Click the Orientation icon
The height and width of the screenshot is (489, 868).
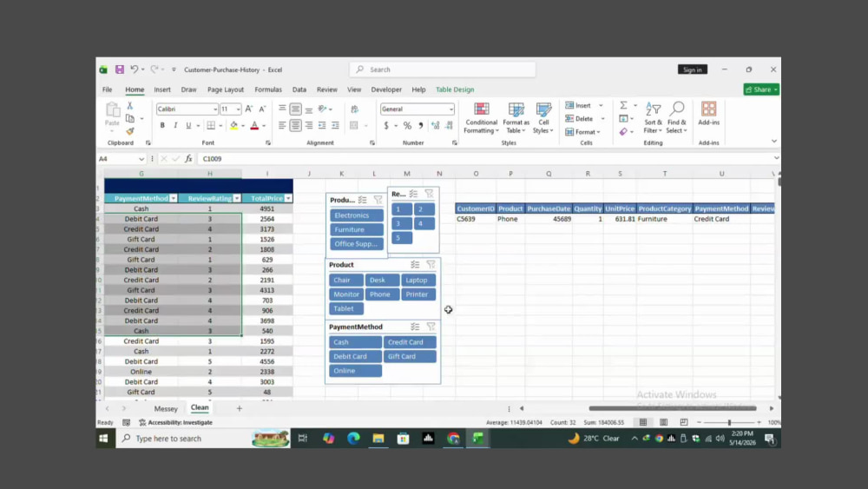[x=323, y=109]
